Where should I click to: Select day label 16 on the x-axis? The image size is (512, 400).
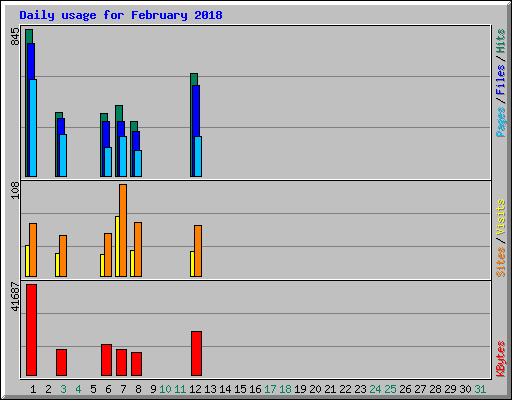tap(255, 389)
